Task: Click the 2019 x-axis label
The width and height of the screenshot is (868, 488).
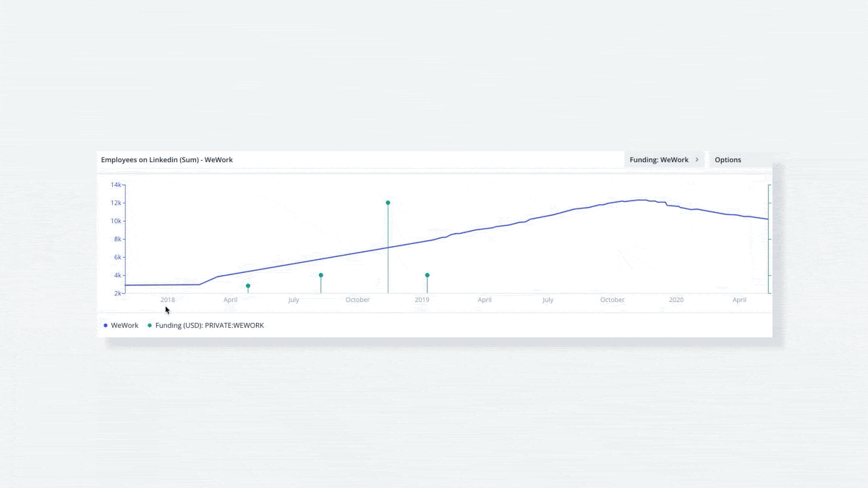Action: (x=422, y=300)
